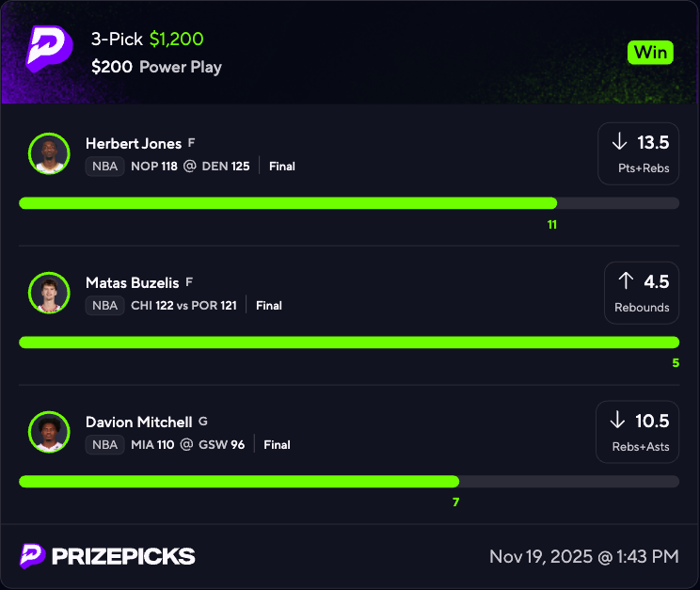Click the PrizePicks footer logo

click(107, 555)
